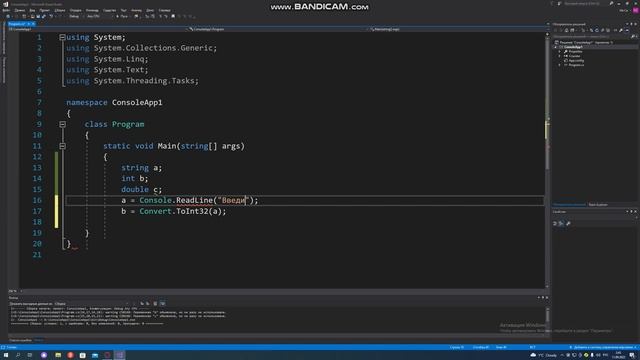Open the Правка menu
The image size is (640, 360).
click(20, 10)
